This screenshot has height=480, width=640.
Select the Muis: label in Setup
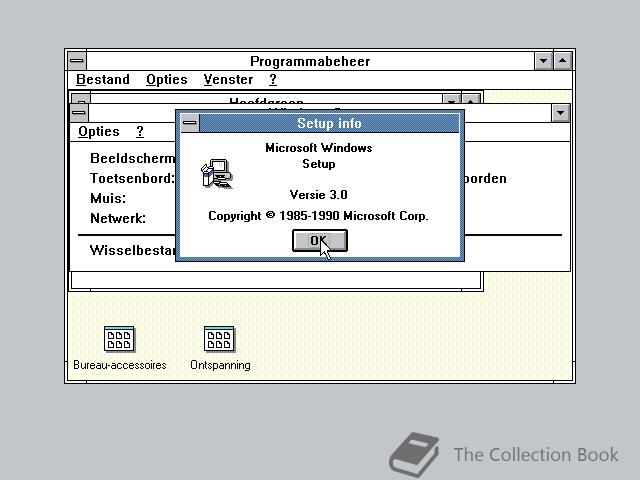(x=108, y=198)
